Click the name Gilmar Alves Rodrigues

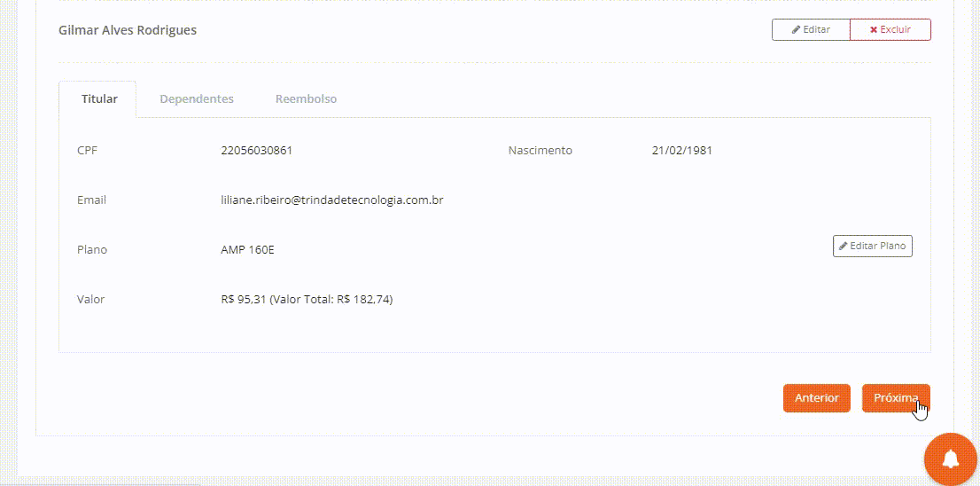(x=128, y=30)
